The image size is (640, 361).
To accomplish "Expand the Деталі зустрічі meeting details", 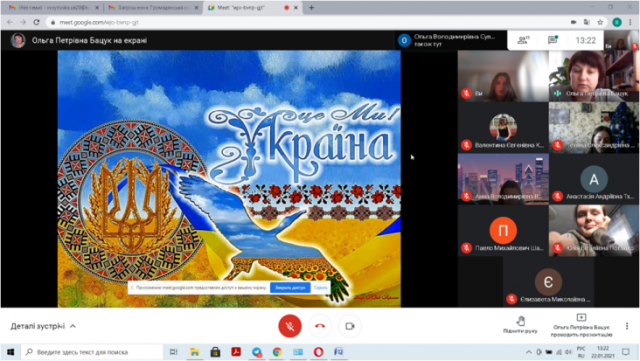I will pyautogui.click(x=43, y=326).
